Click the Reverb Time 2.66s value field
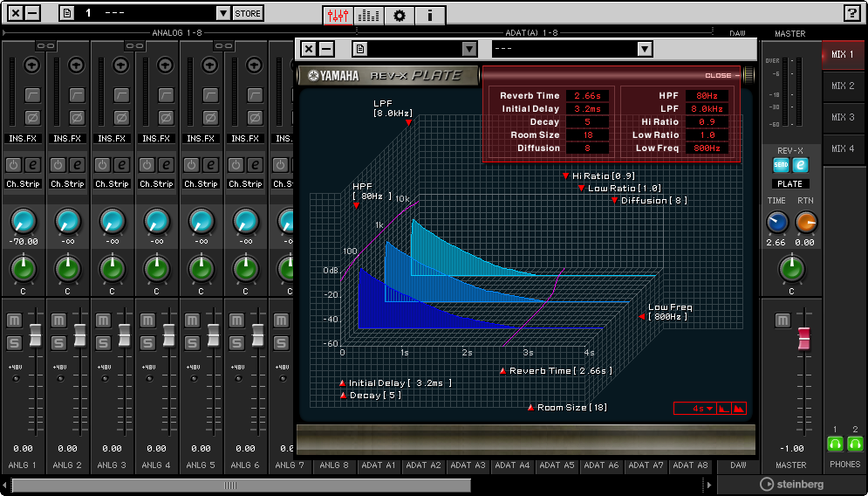Screen dimensions: 868x496 [587, 95]
